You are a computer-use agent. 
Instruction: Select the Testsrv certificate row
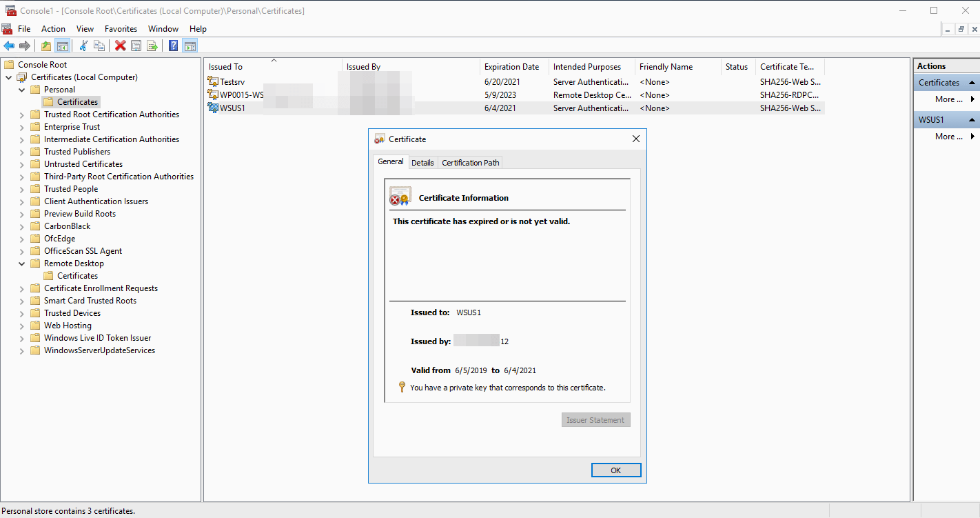pyautogui.click(x=232, y=82)
